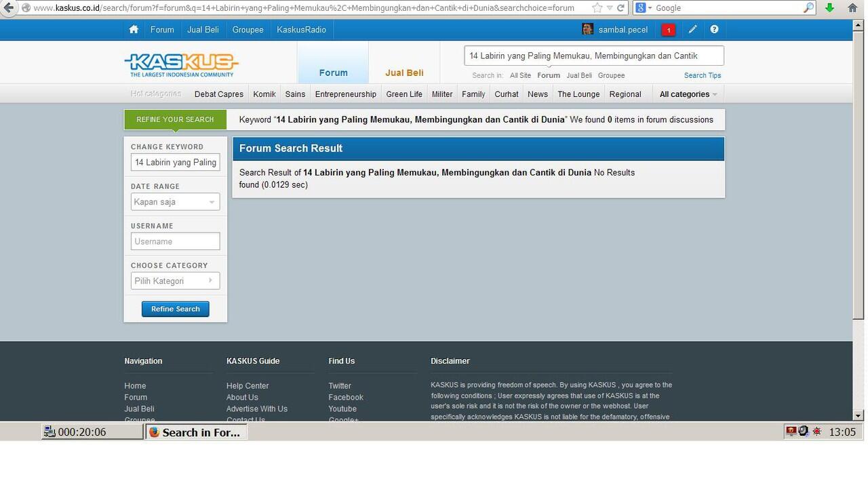The width and height of the screenshot is (868, 490).
Task: Click the main Kaskus search box
Action: tap(594, 56)
